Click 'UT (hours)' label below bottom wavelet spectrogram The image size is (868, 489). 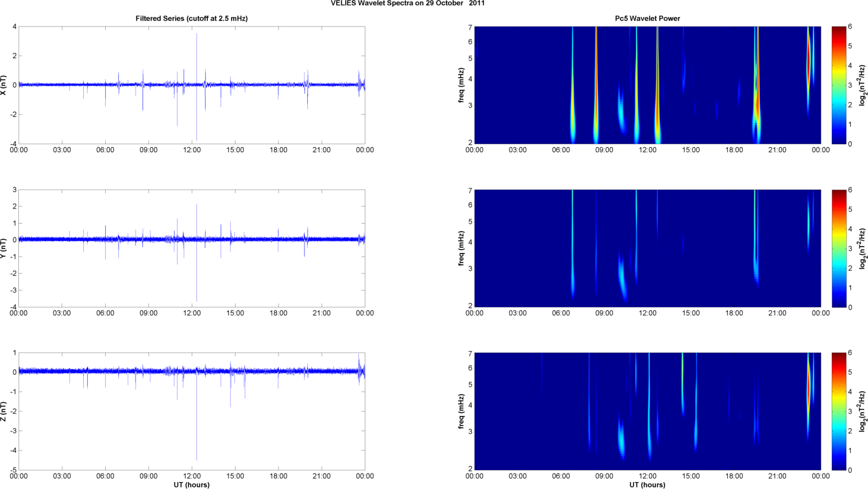click(x=647, y=485)
